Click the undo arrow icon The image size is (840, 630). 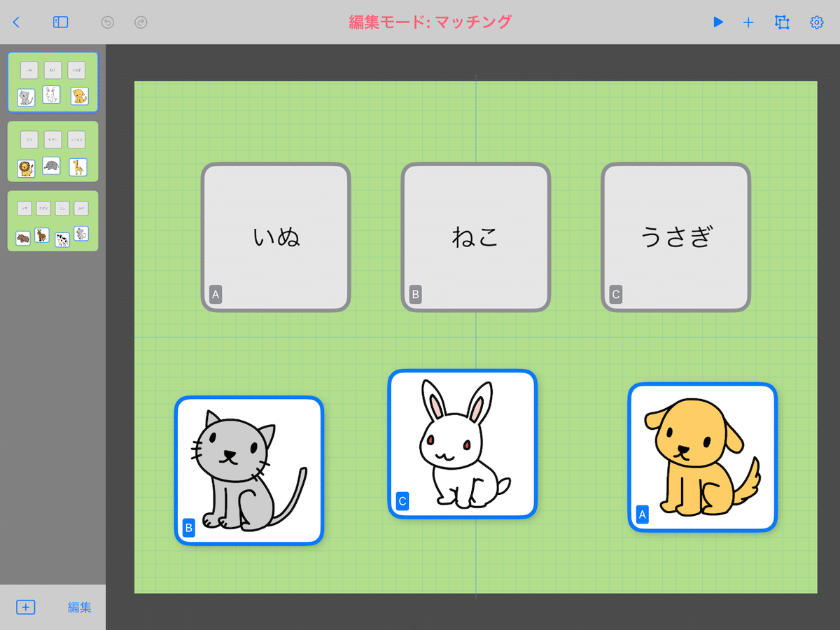[107, 22]
